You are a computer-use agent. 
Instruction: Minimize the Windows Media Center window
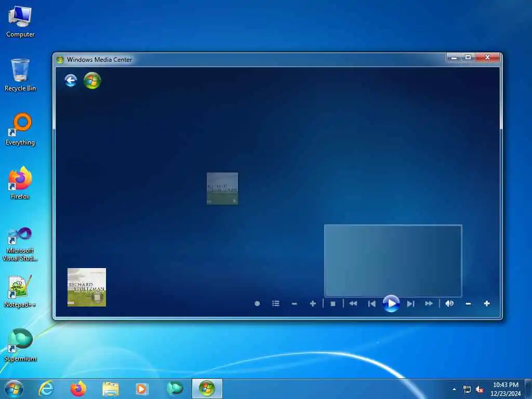coord(454,58)
